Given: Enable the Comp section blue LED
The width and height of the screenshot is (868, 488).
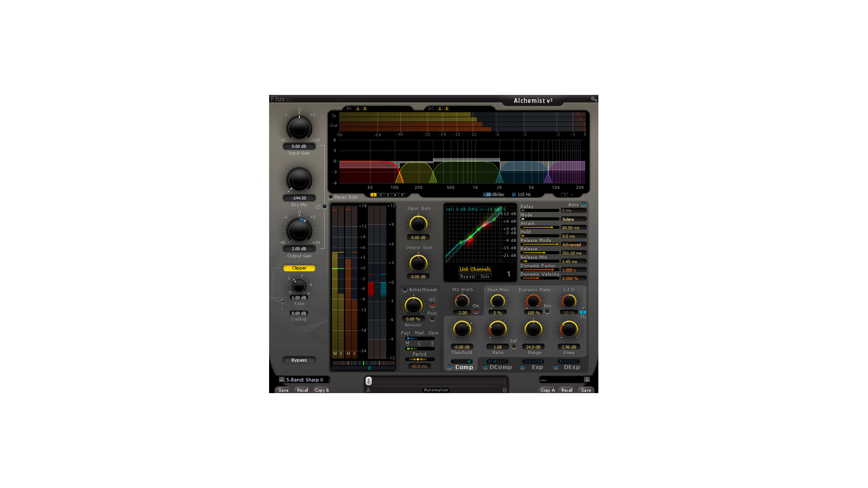Looking at the screenshot, I should [449, 367].
